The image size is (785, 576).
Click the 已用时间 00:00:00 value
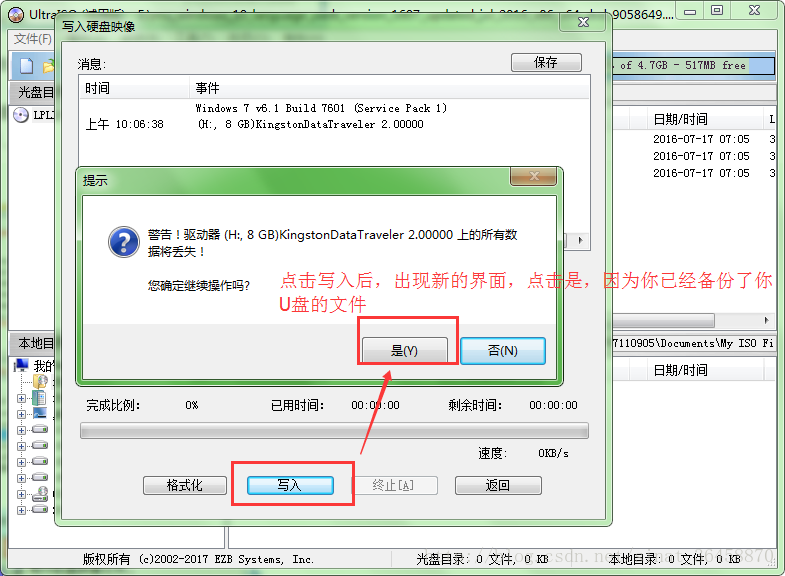[x=375, y=405]
